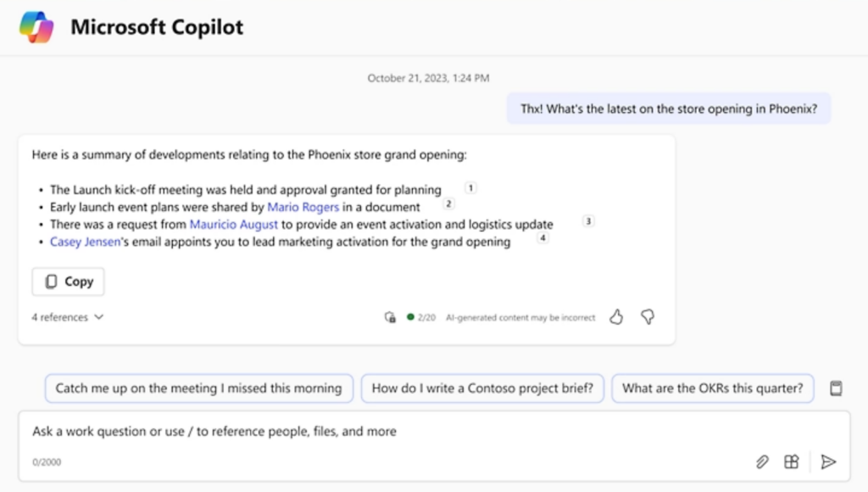Open Mario Rogers profile link
This screenshot has width=868, height=492.
tap(303, 206)
